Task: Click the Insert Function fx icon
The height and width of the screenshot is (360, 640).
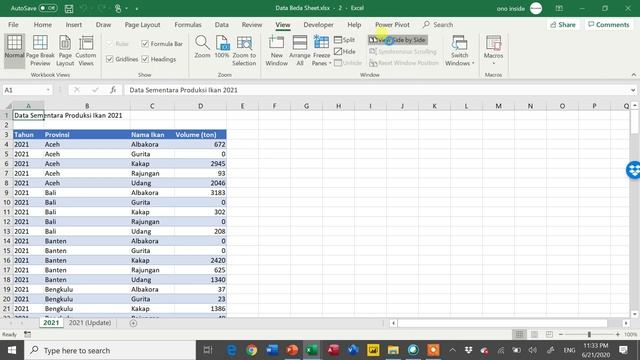Action: [x=113, y=90]
